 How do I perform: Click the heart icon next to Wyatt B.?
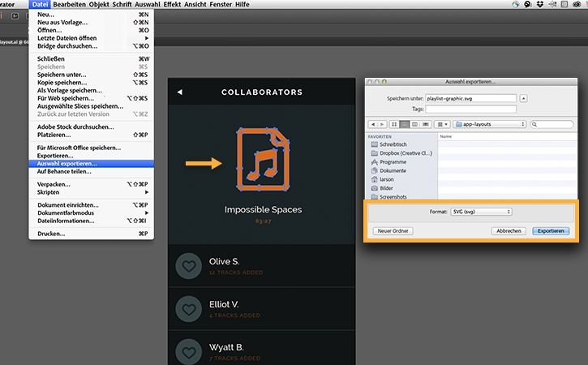189,351
